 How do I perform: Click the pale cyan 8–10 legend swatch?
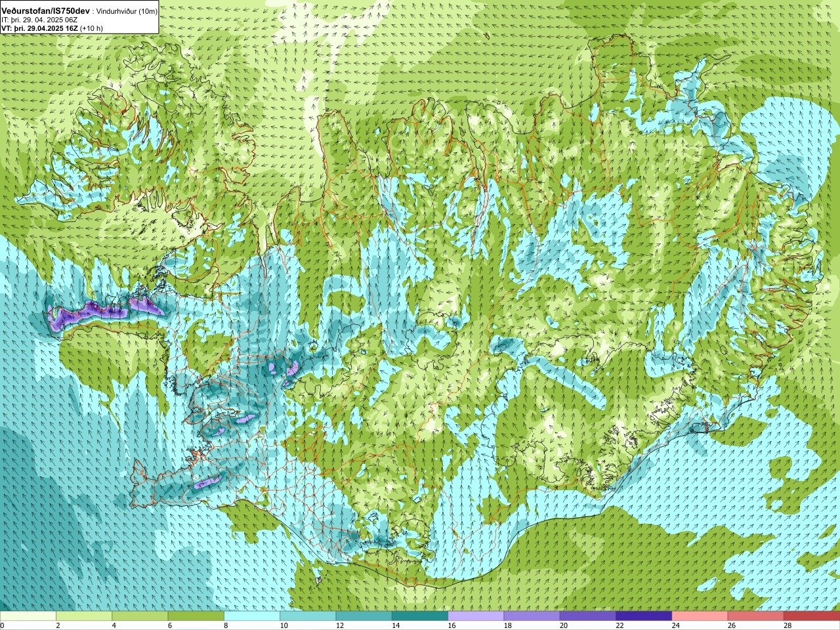[x=252, y=616]
